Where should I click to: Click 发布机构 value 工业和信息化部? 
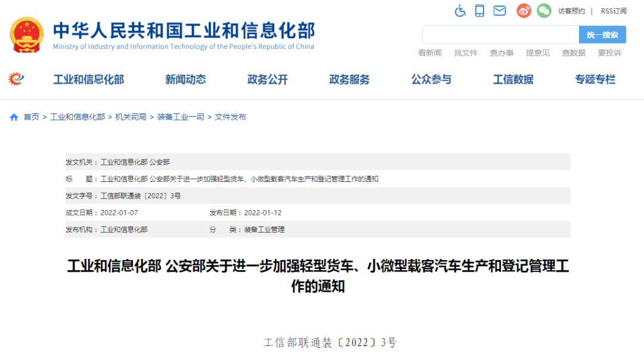pyautogui.click(x=124, y=229)
